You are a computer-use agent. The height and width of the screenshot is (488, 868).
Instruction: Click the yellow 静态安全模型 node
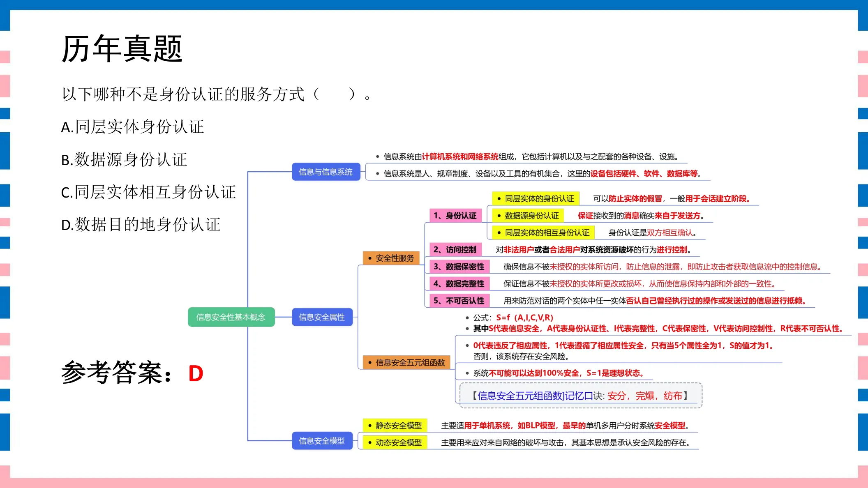click(395, 426)
